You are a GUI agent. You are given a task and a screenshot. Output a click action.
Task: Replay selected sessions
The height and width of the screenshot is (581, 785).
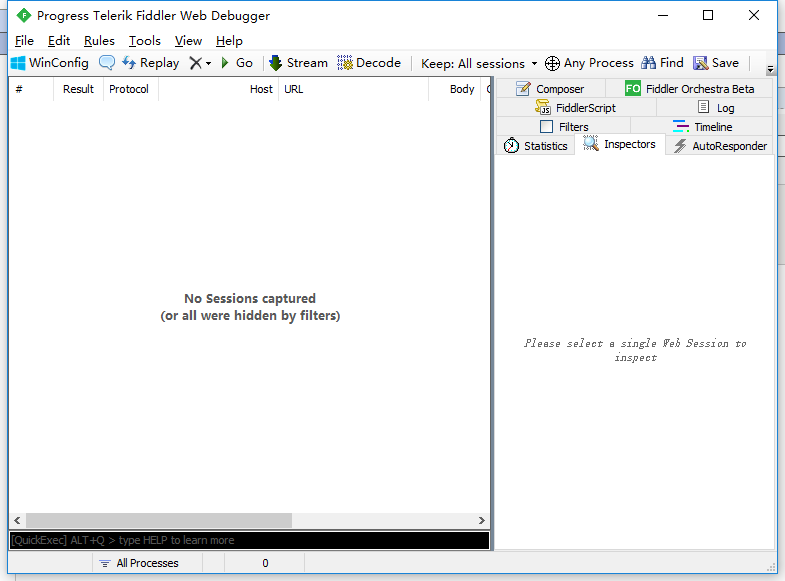tap(150, 63)
